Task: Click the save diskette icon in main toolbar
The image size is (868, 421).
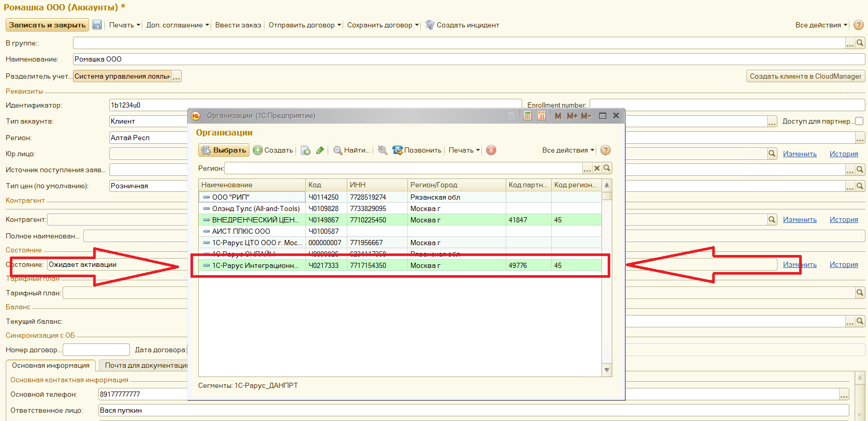Action: tap(97, 25)
